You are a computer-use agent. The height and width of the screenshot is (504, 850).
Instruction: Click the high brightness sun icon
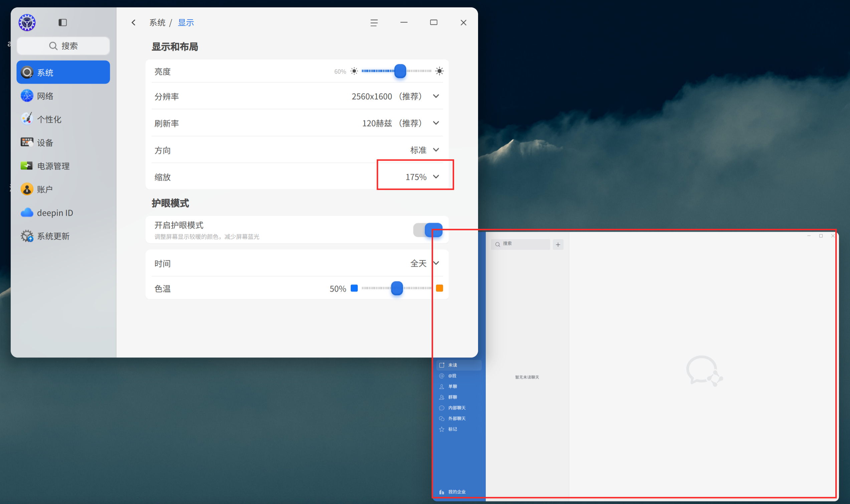coord(439,71)
